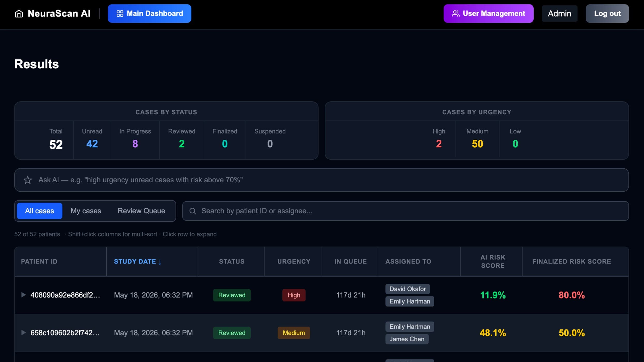Expand patient row 408090a92e866df2

[23, 295]
